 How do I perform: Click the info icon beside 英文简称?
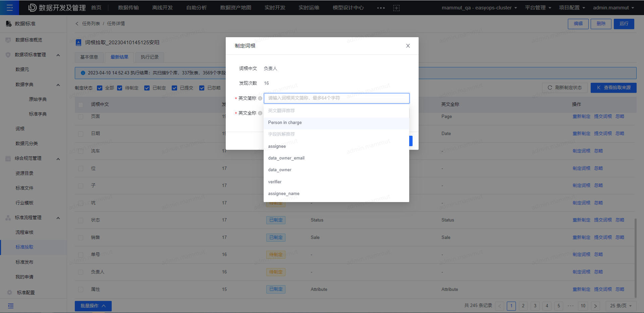(260, 98)
